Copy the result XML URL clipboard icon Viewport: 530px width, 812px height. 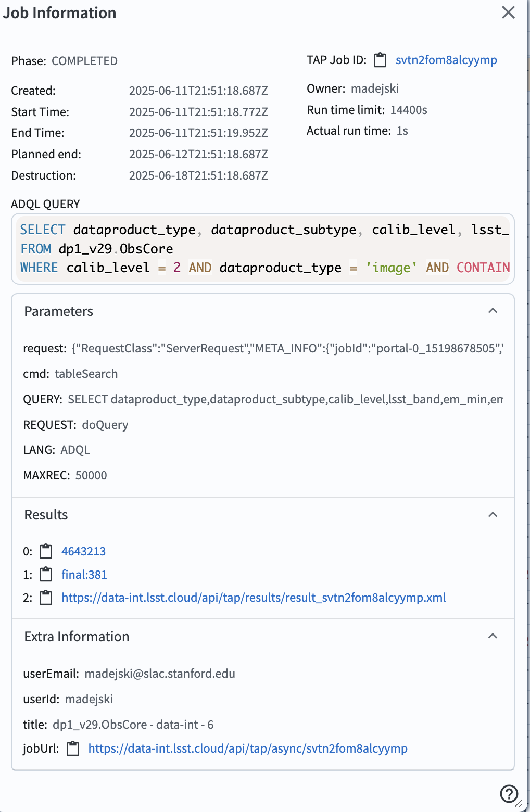(46, 598)
